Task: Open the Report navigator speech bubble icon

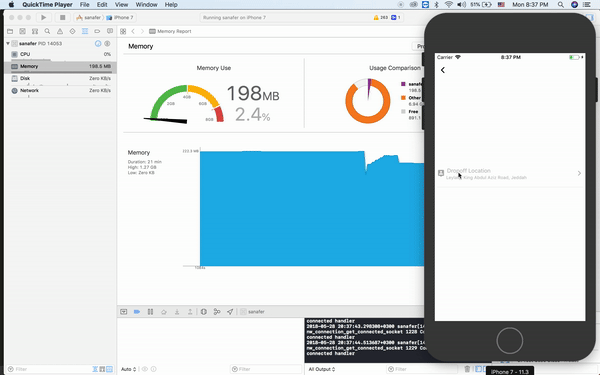Action: (110, 31)
